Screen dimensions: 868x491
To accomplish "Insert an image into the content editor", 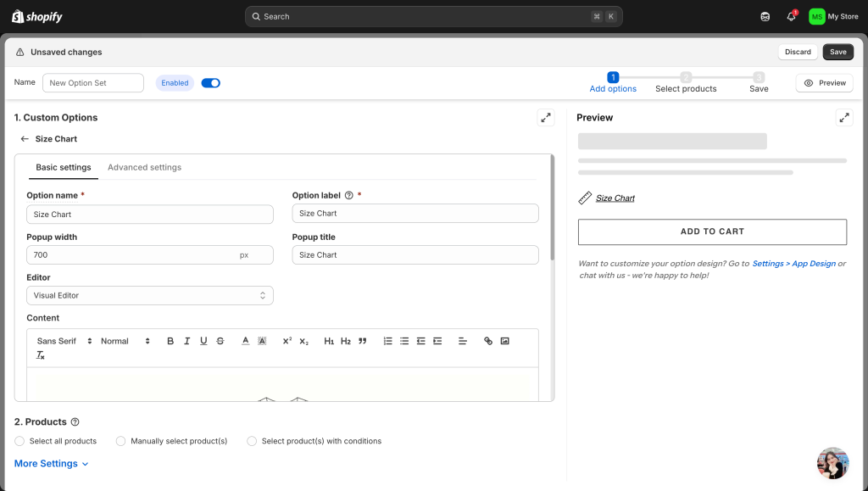I will click(505, 341).
